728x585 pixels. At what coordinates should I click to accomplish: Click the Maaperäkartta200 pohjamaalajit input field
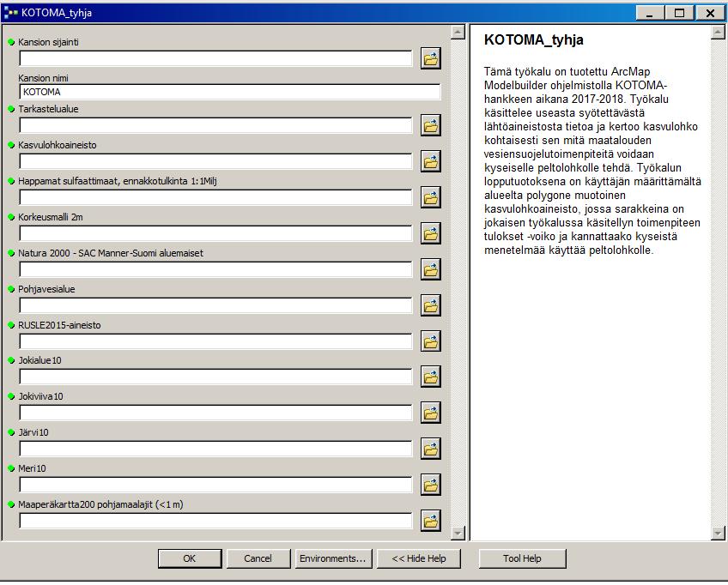[x=215, y=521]
